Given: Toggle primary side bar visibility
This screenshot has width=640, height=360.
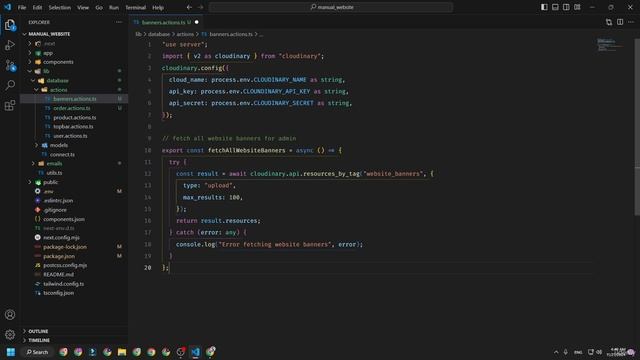Looking at the screenshot, I should (544, 7).
